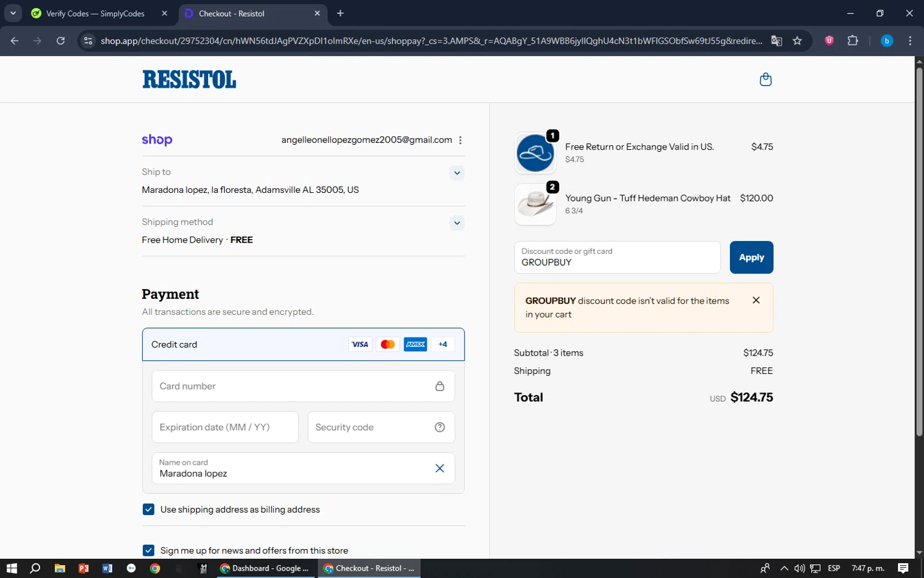The height and width of the screenshot is (578, 924).
Task: Click the total amount $124.75
Action: click(x=752, y=397)
